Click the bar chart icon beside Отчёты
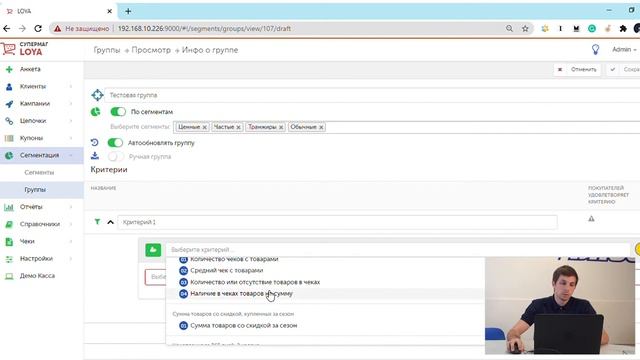Image resolution: width=640 pixels, height=360 pixels. click(9, 207)
